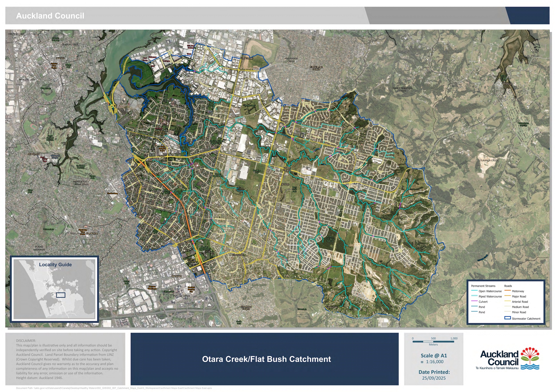This screenshot has height=392, width=555.
Task: Click the Culvert purple legend line
Action: (474, 301)
